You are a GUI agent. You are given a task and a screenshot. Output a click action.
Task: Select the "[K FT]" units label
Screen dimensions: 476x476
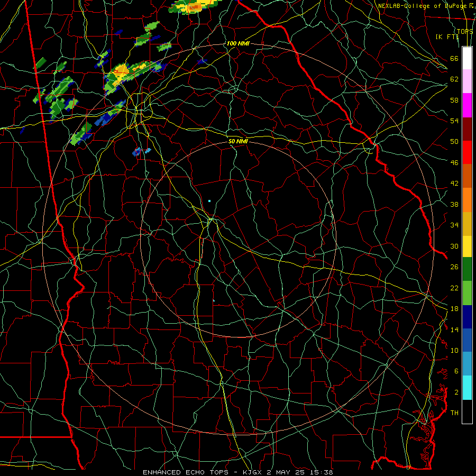click(x=447, y=36)
